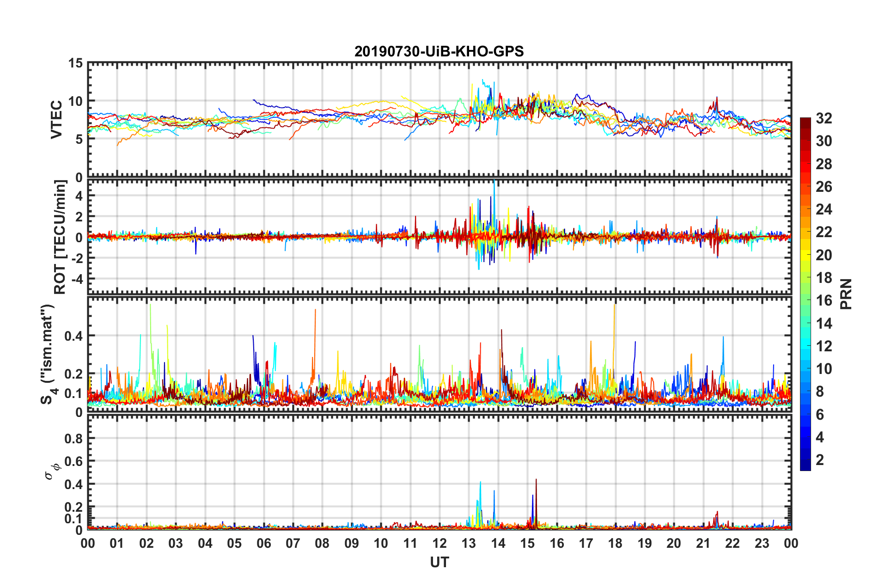Click sigma-phi panel y-tick 0.6
The width and height of the screenshot is (879, 588).
(x=73, y=461)
